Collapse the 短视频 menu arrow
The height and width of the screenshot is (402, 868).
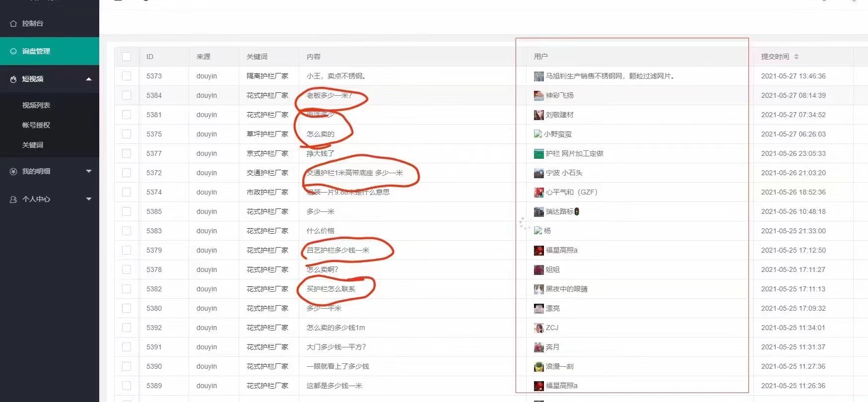[89, 79]
